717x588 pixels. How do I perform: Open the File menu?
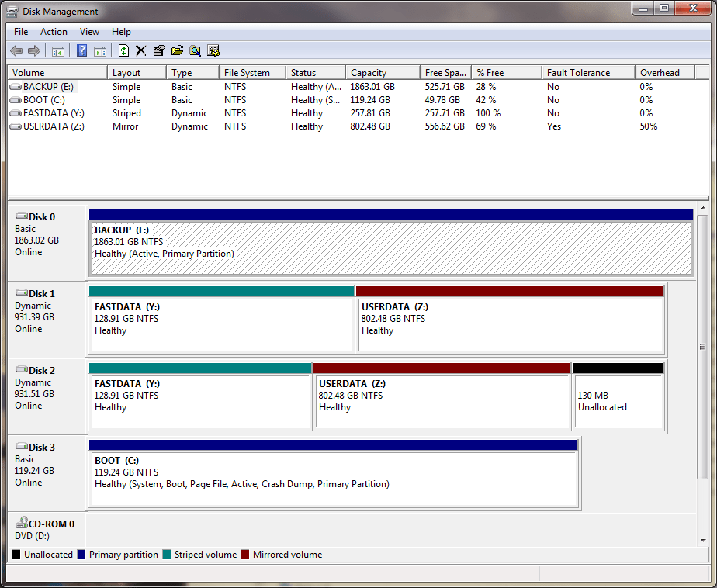click(x=20, y=32)
